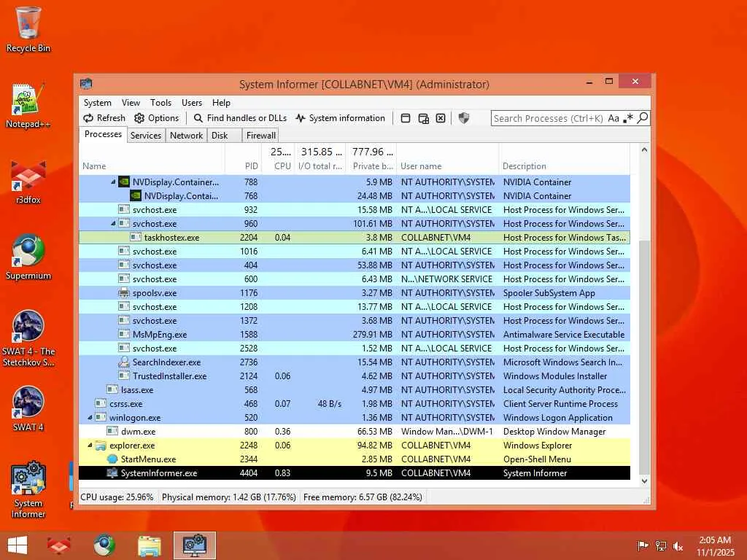Sort by the Description column header

click(x=565, y=159)
